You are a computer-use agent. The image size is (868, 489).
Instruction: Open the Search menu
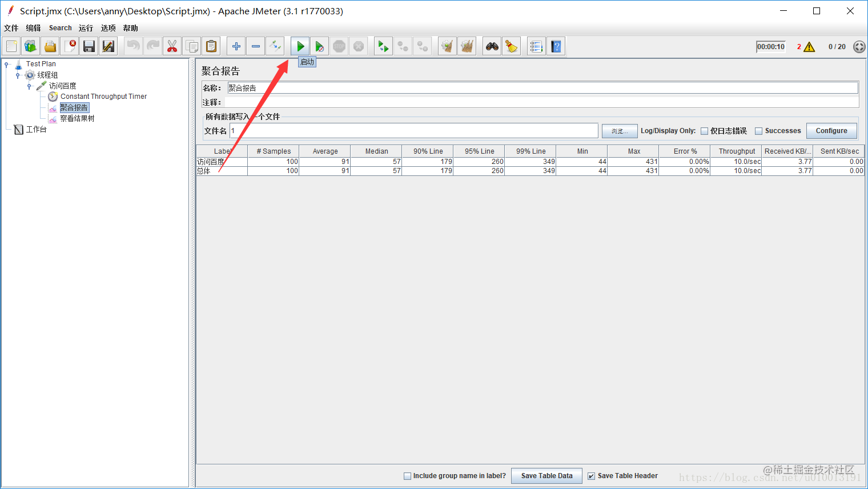click(61, 28)
